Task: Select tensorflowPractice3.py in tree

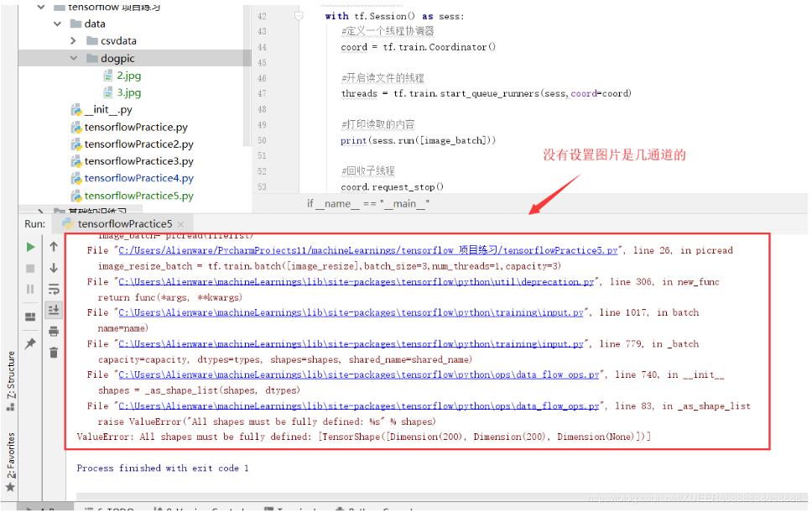Action: [139, 161]
